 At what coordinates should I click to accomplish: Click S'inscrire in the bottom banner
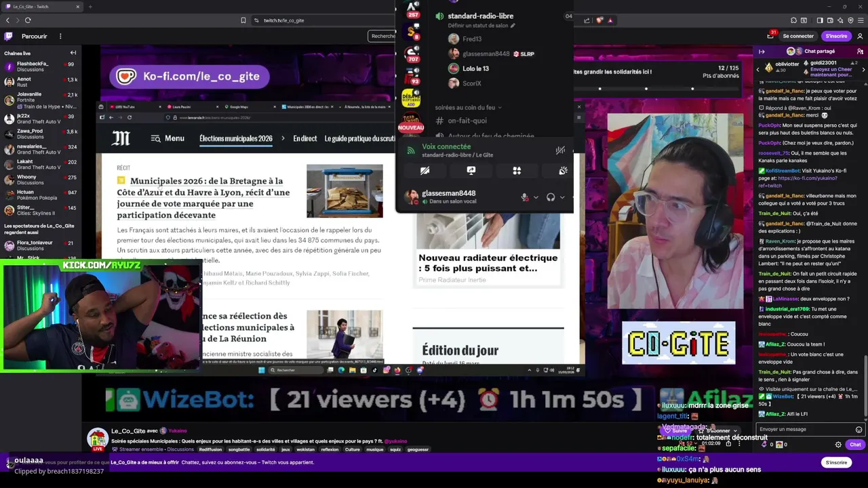pyautogui.click(x=836, y=463)
